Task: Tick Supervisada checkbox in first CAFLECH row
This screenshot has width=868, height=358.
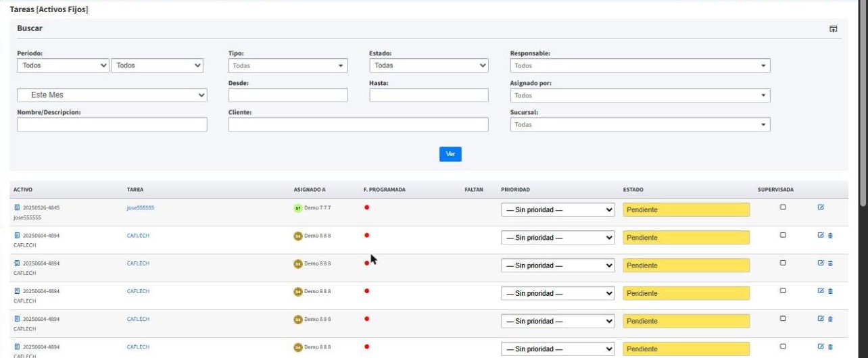Action: point(783,235)
